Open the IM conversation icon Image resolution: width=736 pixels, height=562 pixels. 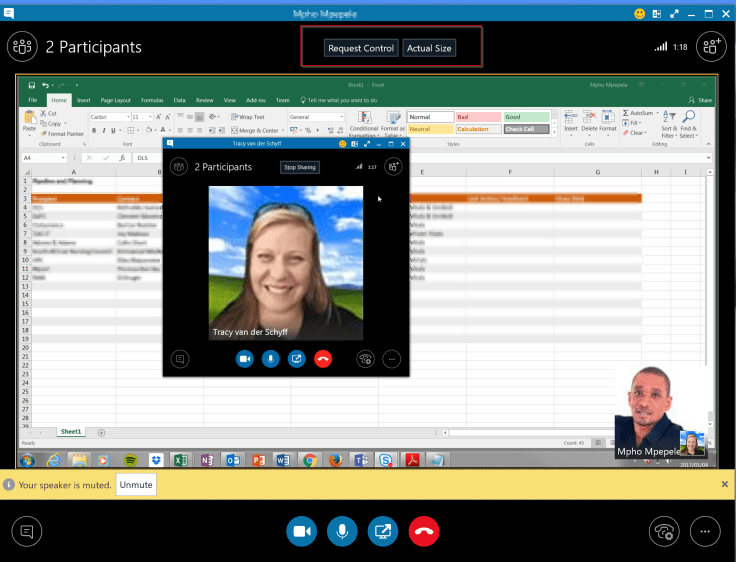click(x=27, y=531)
